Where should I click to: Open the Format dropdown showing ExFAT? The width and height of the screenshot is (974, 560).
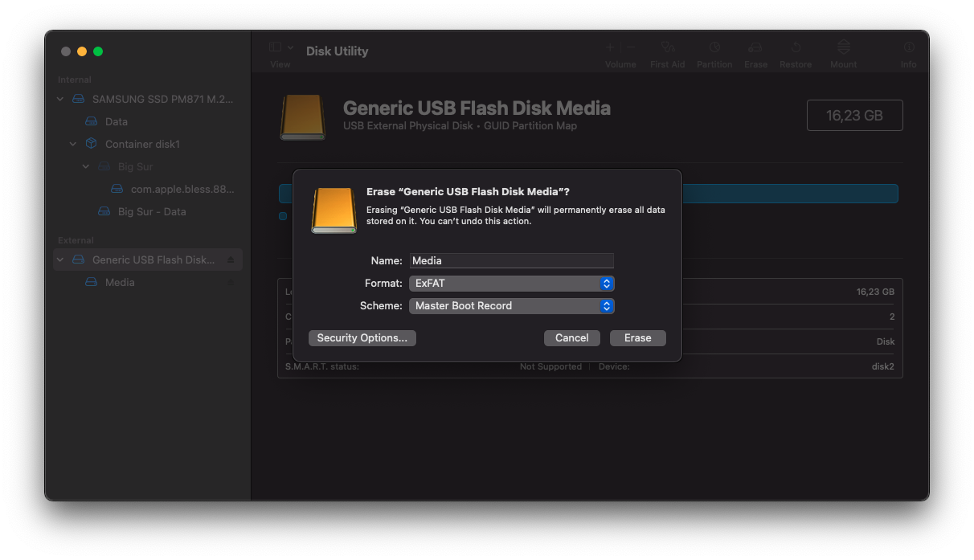click(511, 283)
